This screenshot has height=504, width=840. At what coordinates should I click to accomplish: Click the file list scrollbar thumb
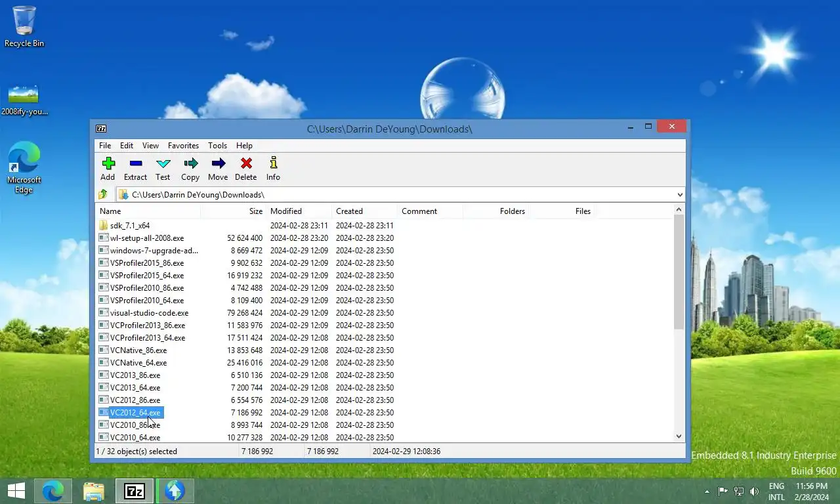(679, 272)
